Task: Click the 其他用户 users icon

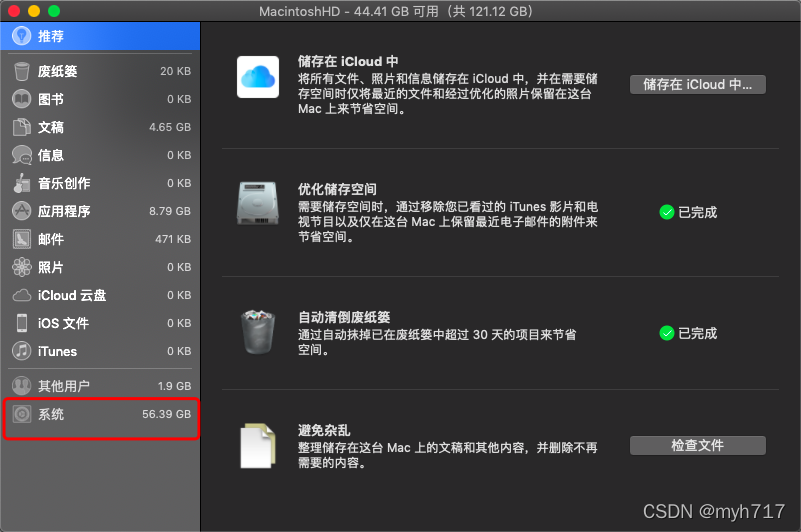Action: [x=21, y=386]
